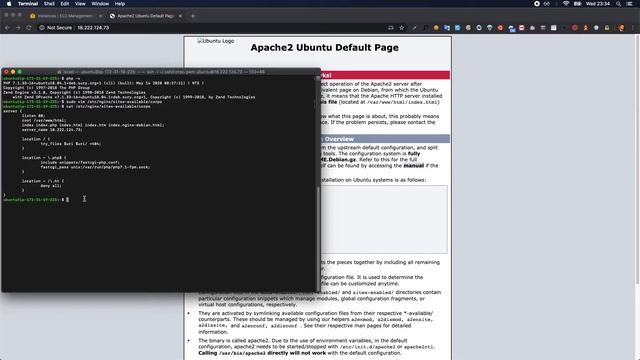
Task: Click the 'sudo vim' command line in Terminal
Action: (82, 102)
